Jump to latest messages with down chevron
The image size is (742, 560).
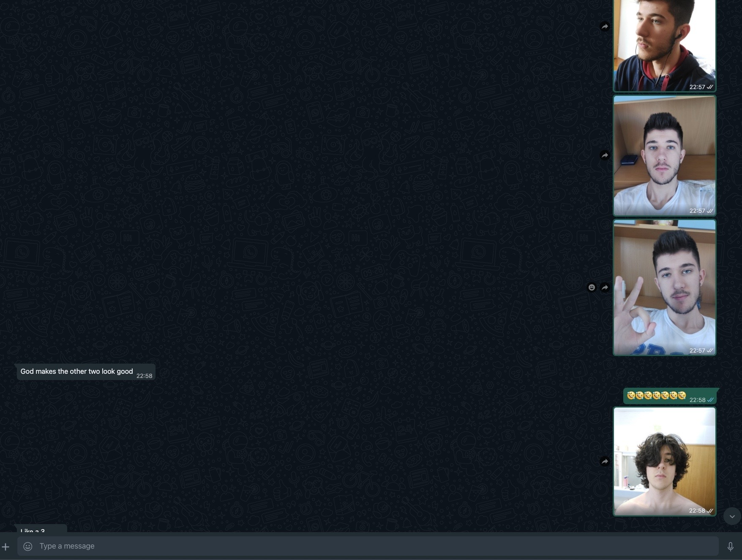coord(732,517)
